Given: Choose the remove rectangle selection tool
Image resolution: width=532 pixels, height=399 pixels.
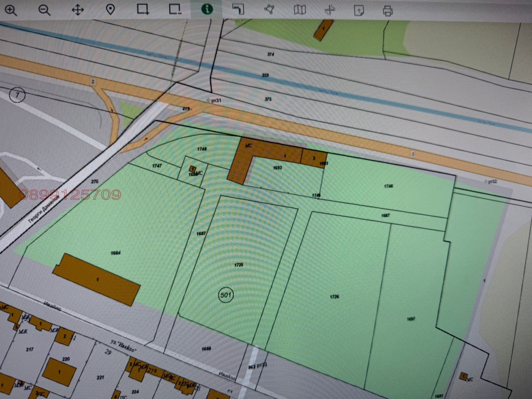Looking at the screenshot, I should [x=175, y=9].
